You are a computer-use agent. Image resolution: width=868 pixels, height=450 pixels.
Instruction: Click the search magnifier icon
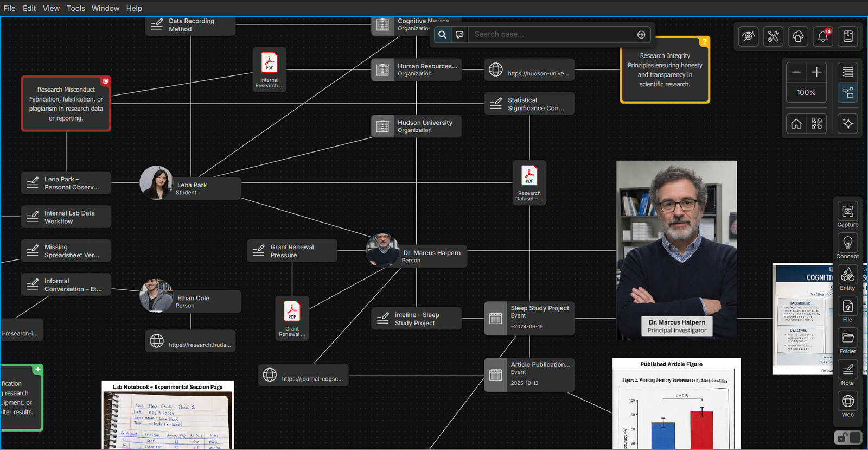[443, 35]
